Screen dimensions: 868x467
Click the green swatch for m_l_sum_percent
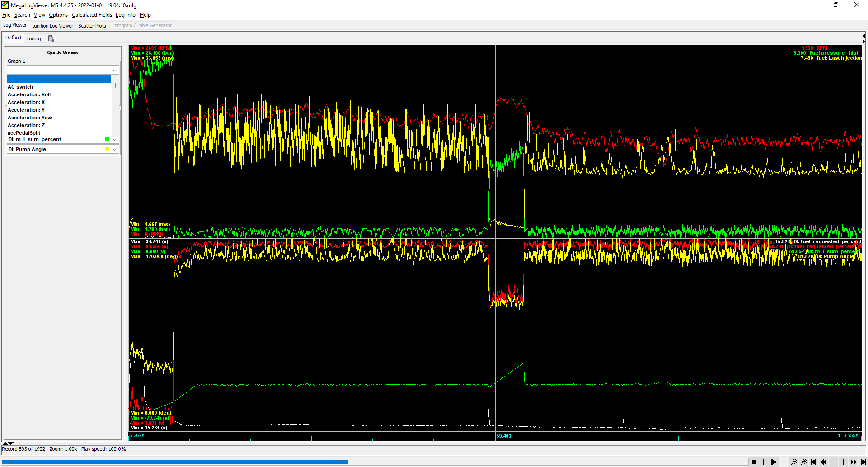(x=107, y=139)
